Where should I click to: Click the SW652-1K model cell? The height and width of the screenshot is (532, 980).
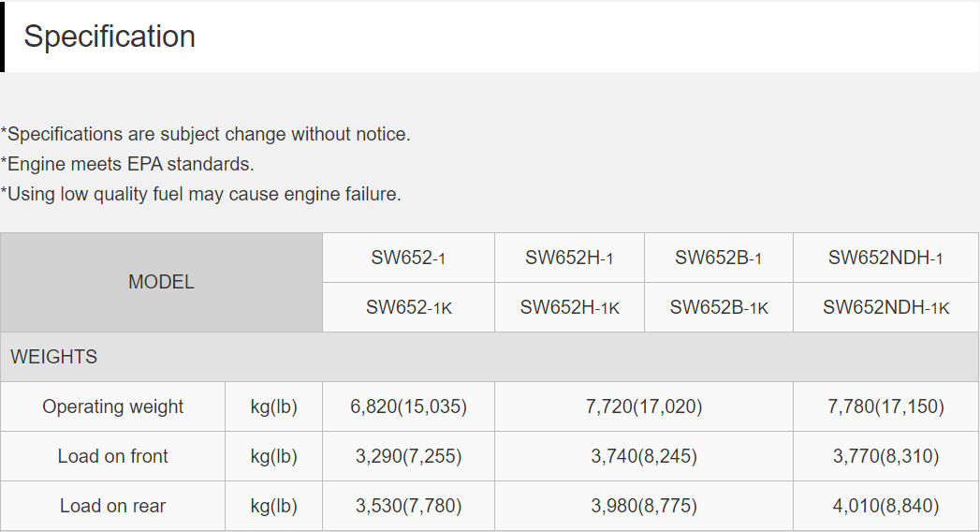408,307
